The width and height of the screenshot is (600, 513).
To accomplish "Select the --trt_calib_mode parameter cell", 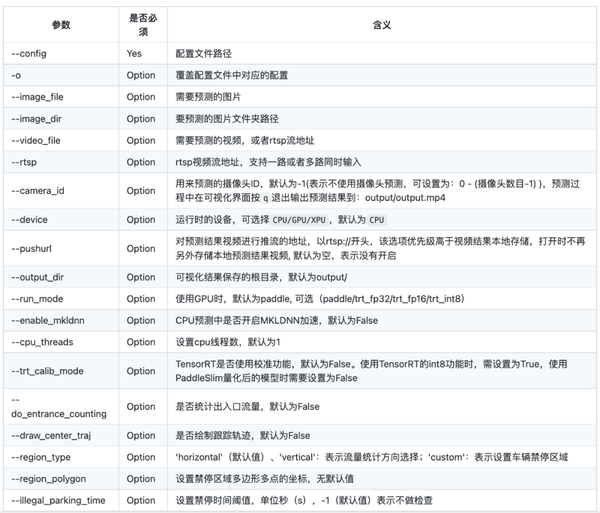I will [61, 371].
